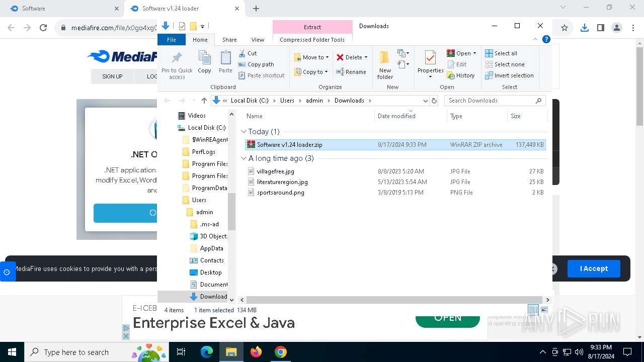Click Select none in ribbon
Screen dimensions: 644x362
[x=505, y=64]
